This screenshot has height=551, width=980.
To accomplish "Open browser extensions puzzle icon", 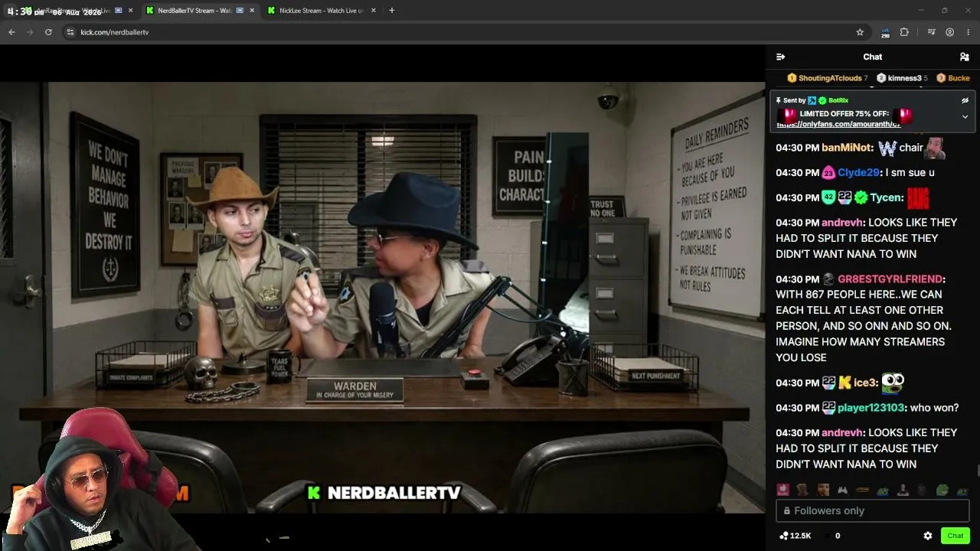I will [904, 32].
